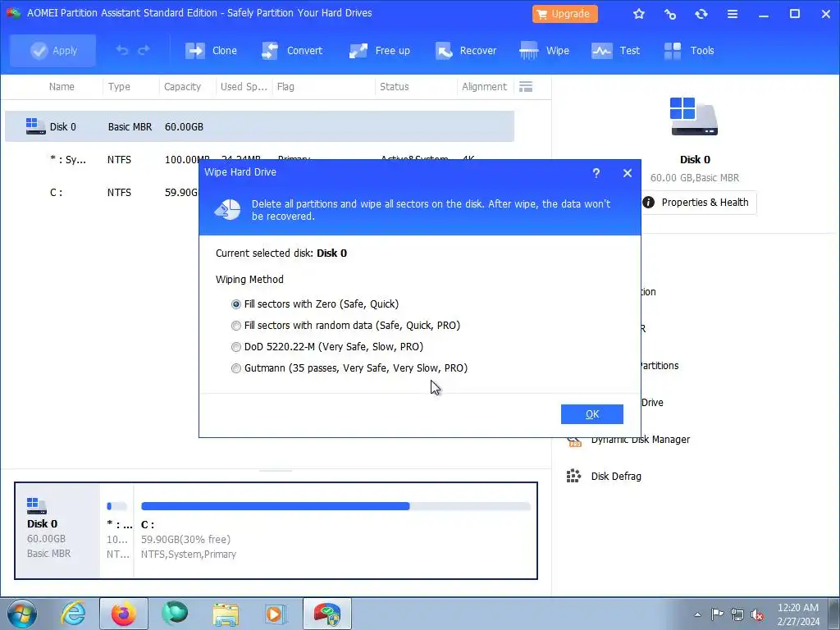Open the Tools menu

click(x=689, y=51)
